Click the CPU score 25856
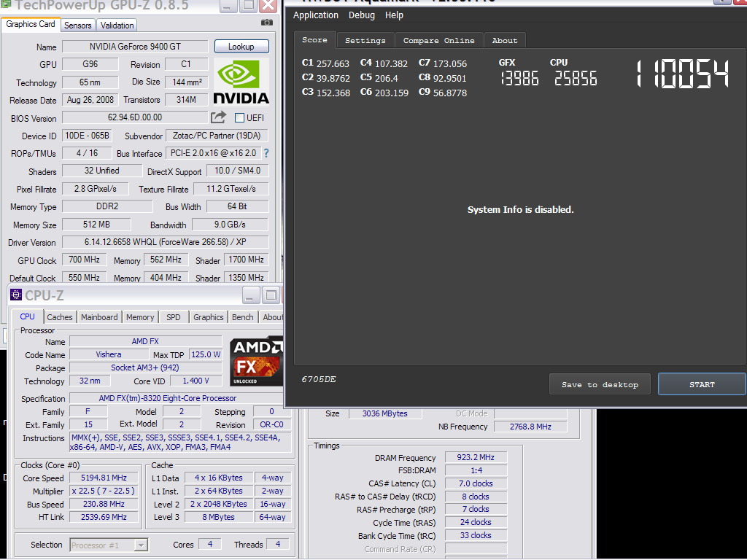This screenshot has height=560, width=747. 576,79
